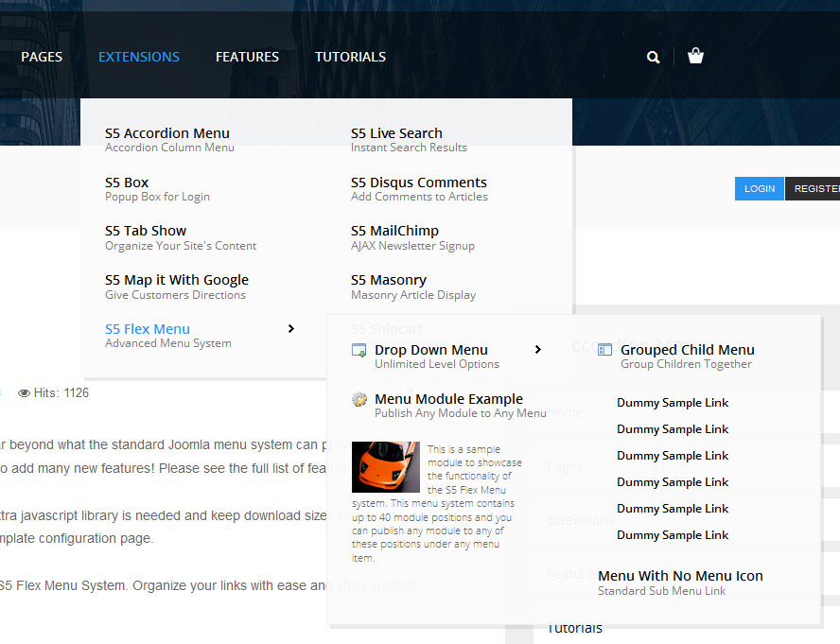Expand the Drop Down Menu submenu arrow
The width and height of the screenshot is (840, 644).
pyautogui.click(x=538, y=349)
